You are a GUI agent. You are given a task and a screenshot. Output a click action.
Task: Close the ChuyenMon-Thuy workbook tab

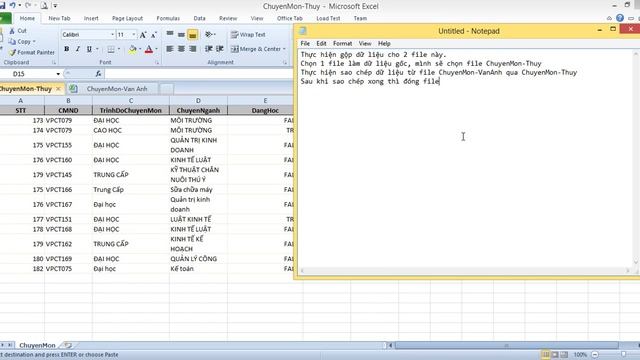point(58,89)
